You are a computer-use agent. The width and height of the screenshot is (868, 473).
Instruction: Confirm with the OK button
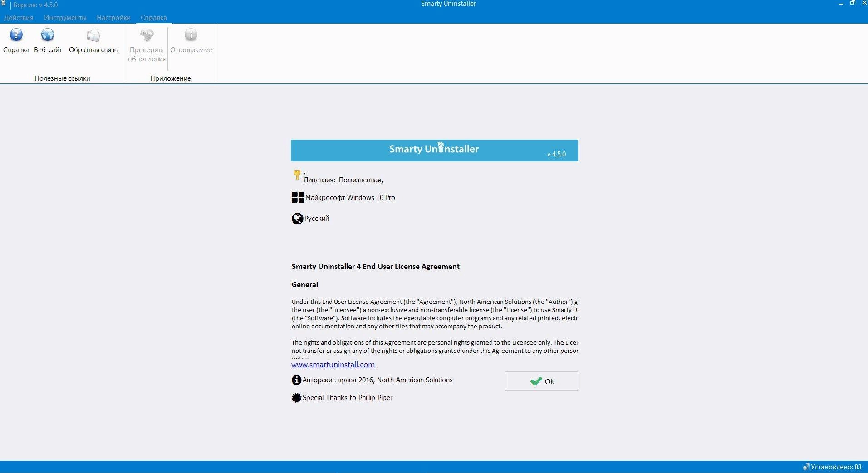pos(541,381)
